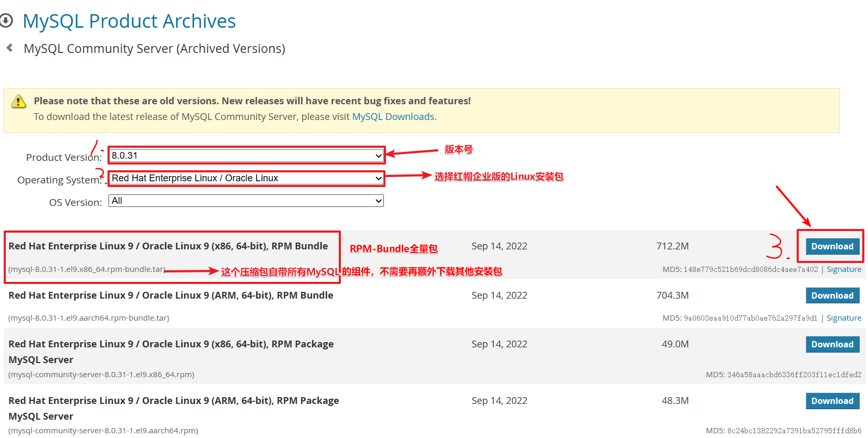Click the MD5 hash starting with 346a58aa
Screen dimensions: 868x438
[x=794, y=375]
